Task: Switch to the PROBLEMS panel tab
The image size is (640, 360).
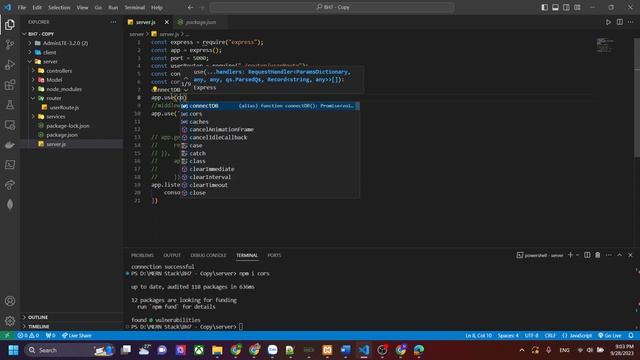Action: pos(142,255)
